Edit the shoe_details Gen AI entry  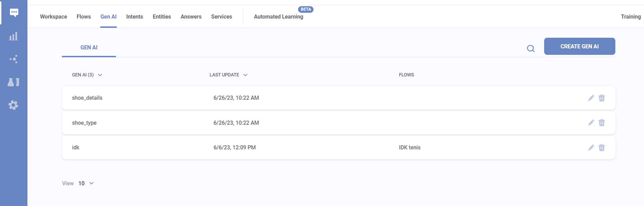tap(591, 98)
